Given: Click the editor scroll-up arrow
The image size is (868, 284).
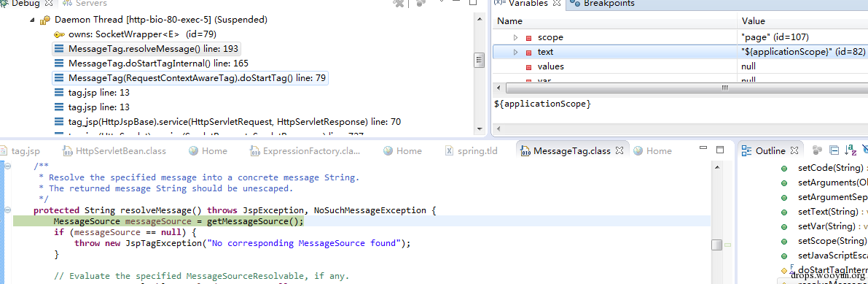Looking at the screenshot, I should (x=716, y=166).
